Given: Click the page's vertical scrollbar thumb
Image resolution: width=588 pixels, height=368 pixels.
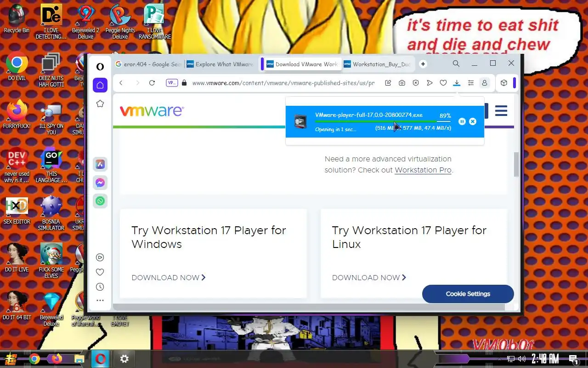Looking at the screenshot, I should 516,164.
